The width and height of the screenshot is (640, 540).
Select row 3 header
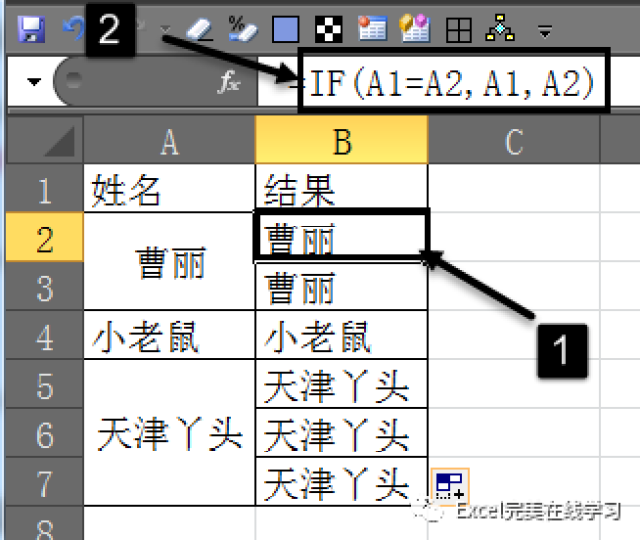[x=45, y=286]
